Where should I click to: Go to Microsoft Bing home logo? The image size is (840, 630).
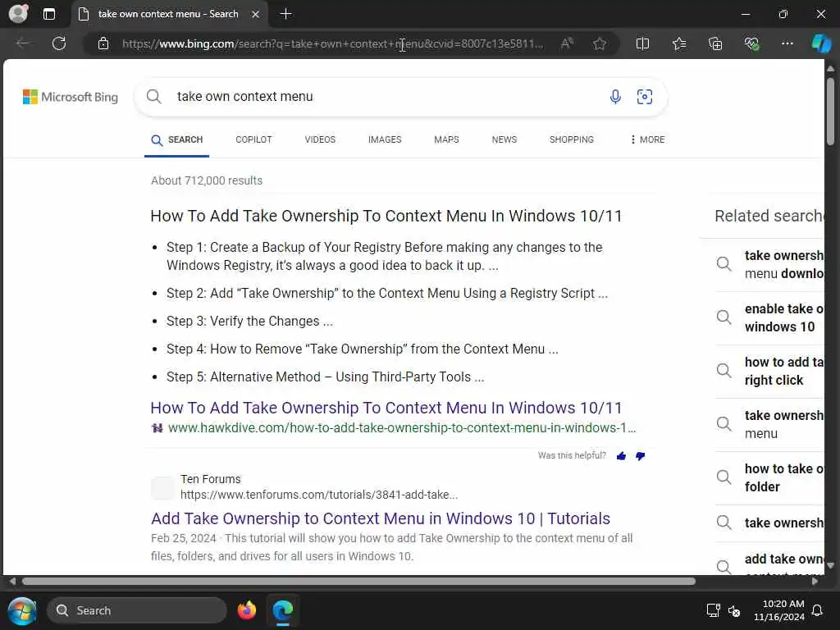pyautogui.click(x=71, y=97)
